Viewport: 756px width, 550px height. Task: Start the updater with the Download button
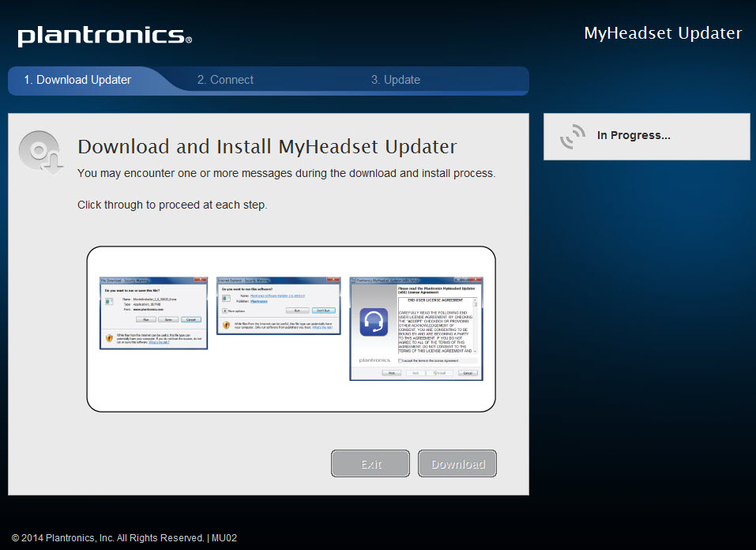click(457, 464)
